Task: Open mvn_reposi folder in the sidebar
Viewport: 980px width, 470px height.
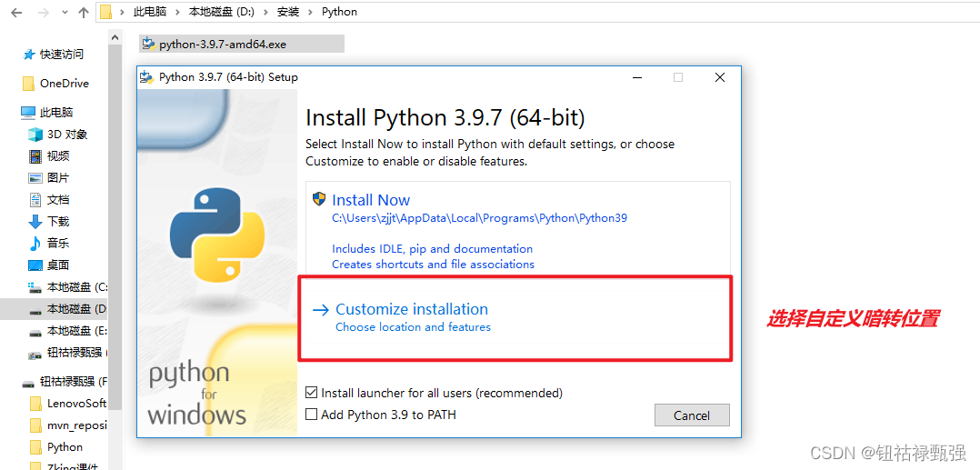Action: click(x=77, y=425)
